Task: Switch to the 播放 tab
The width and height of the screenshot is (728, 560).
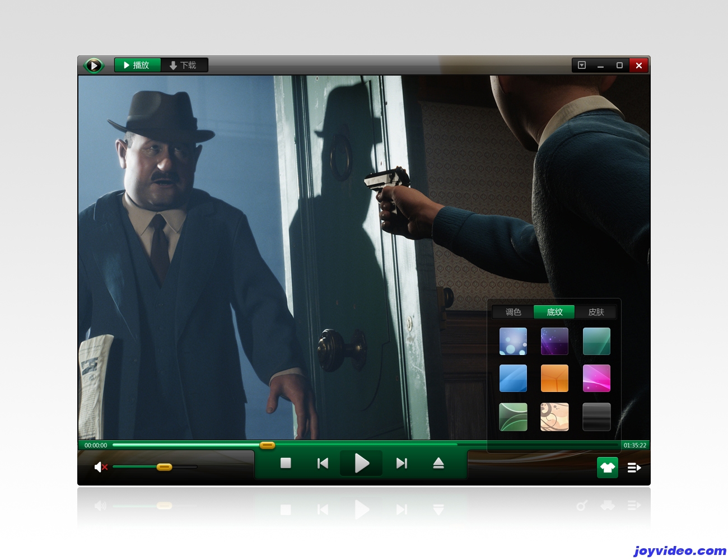Action: 137,65
